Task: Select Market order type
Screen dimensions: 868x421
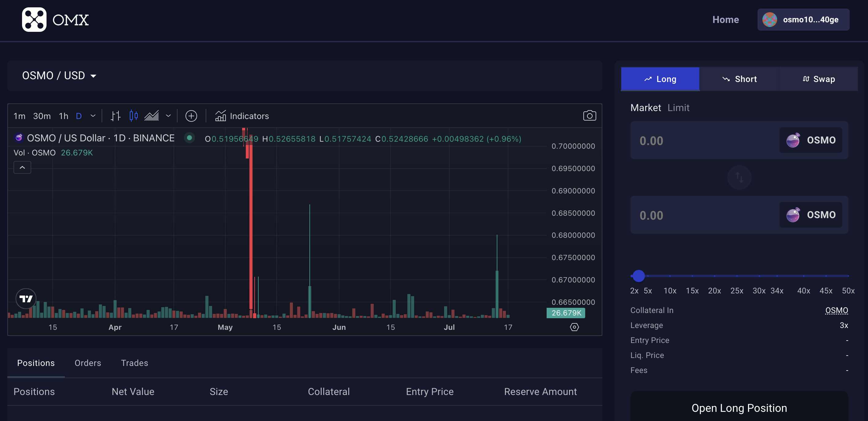Action: tap(645, 108)
